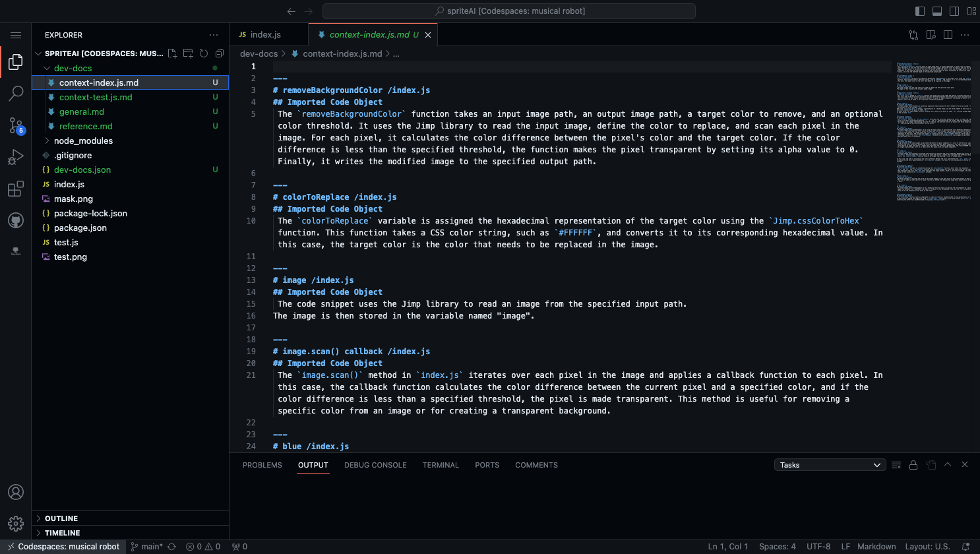Viewport: 980px width, 554px height.
Task: Switch to the index.js editor tab
Action: (x=265, y=34)
